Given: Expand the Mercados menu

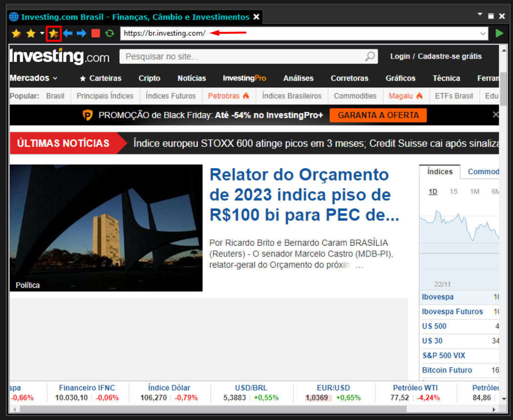Looking at the screenshot, I should click(34, 78).
